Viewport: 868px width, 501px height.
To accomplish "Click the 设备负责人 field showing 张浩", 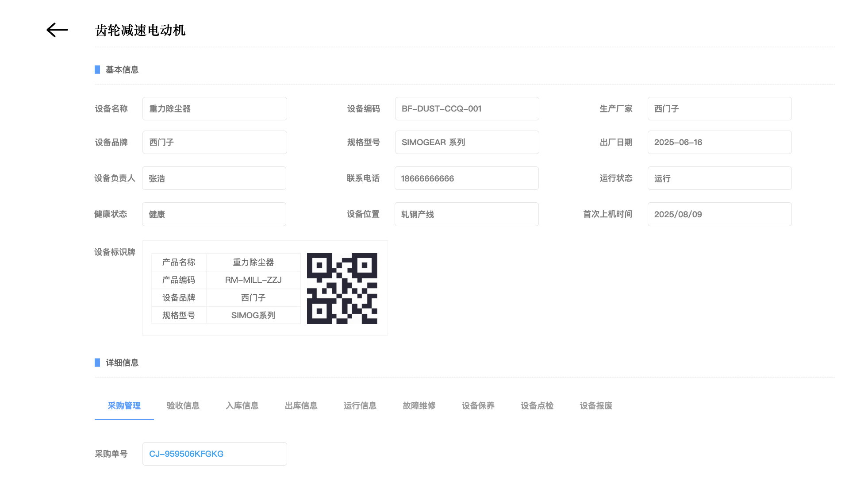I will coord(214,178).
